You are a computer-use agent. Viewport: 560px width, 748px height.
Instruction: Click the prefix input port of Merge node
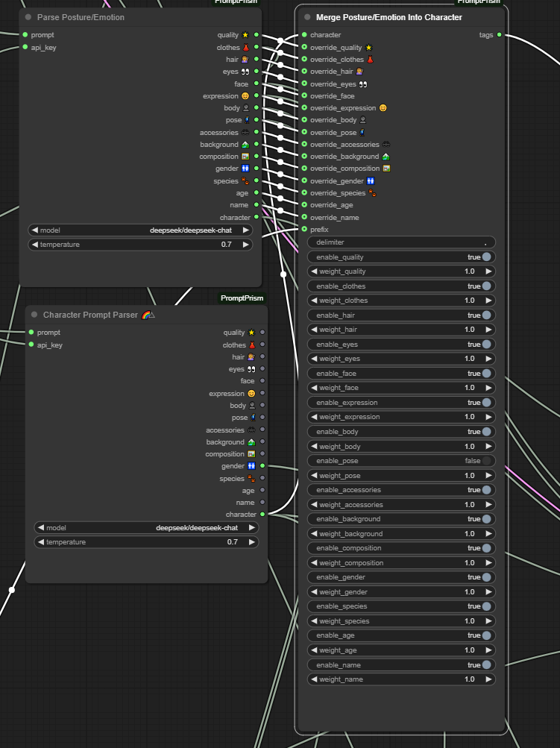coord(304,229)
